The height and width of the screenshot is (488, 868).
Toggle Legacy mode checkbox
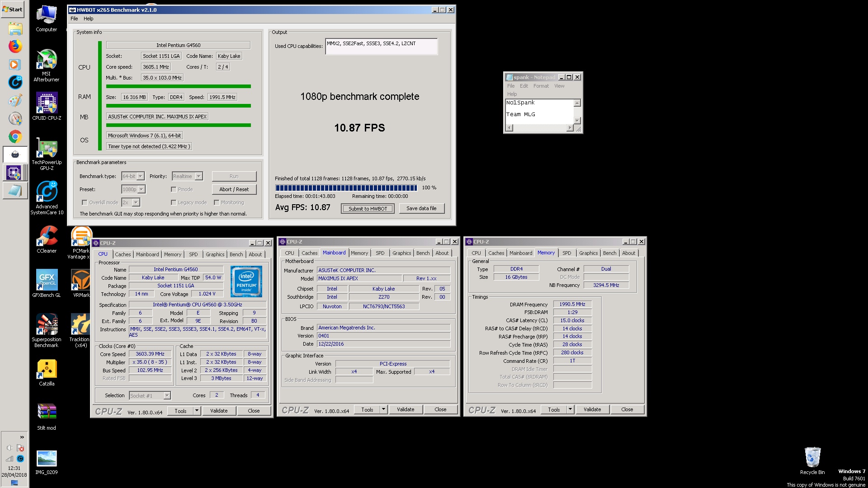click(x=174, y=202)
